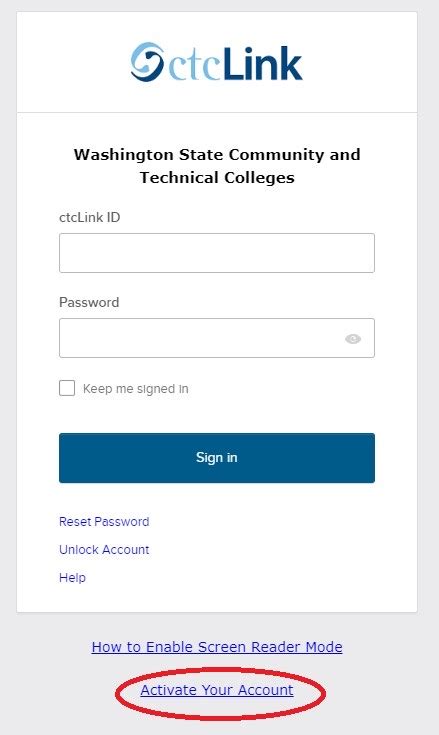Click the 'Technical Colleges' heading line
439x735 pixels.
coord(217,178)
